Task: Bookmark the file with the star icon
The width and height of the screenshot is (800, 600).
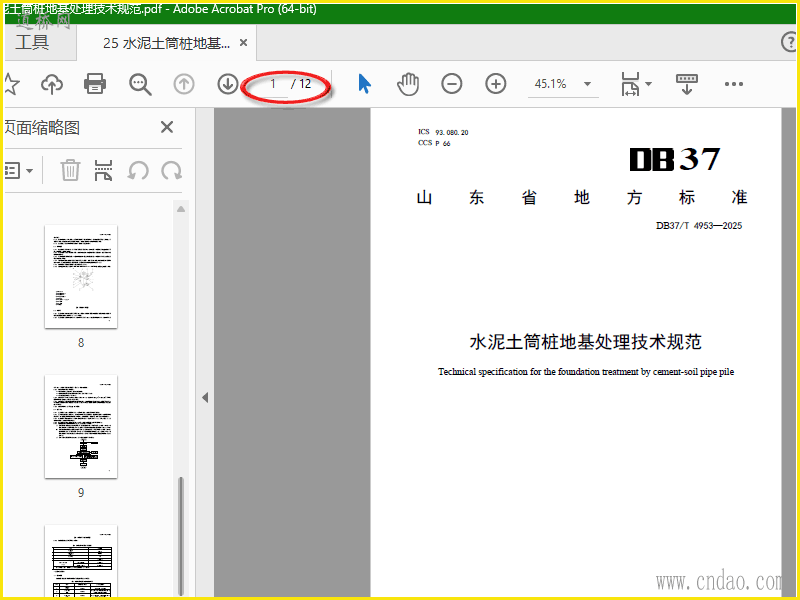Action: point(10,84)
